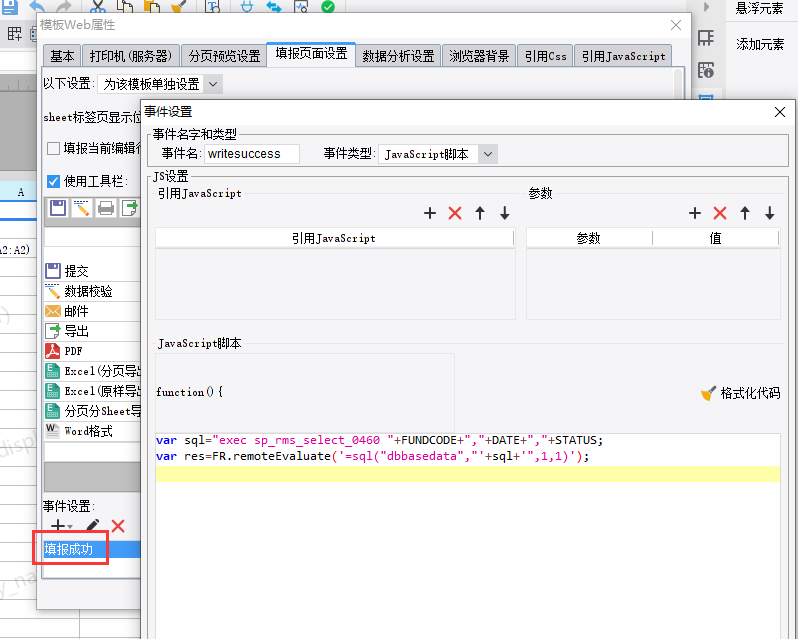Select the Excel(原样导出 item

tap(92, 391)
